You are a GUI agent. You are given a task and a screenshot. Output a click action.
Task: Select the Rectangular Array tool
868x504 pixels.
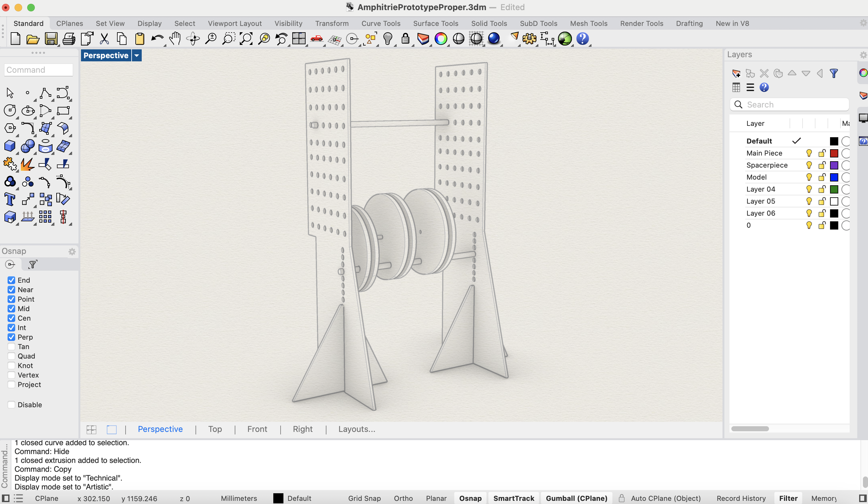click(x=45, y=217)
